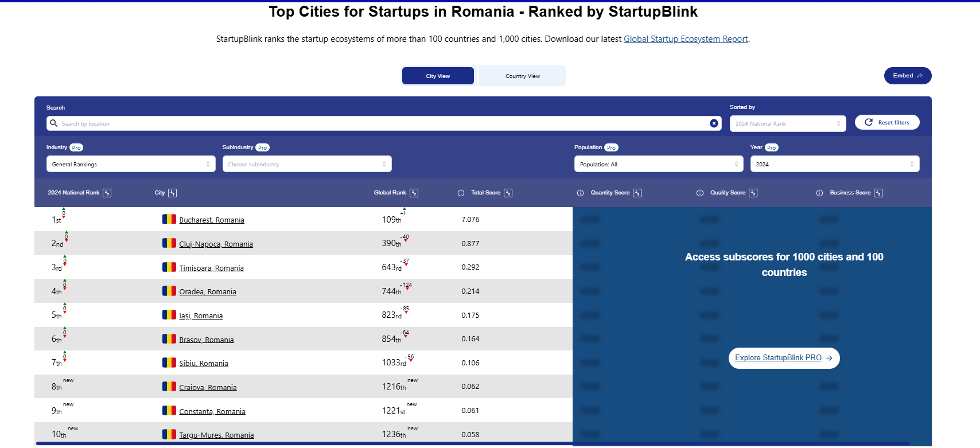Image resolution: width=980 pixels, height=448 pixels.
Task: Open Iași, Romania link
Action: click(x=201, y=316)
